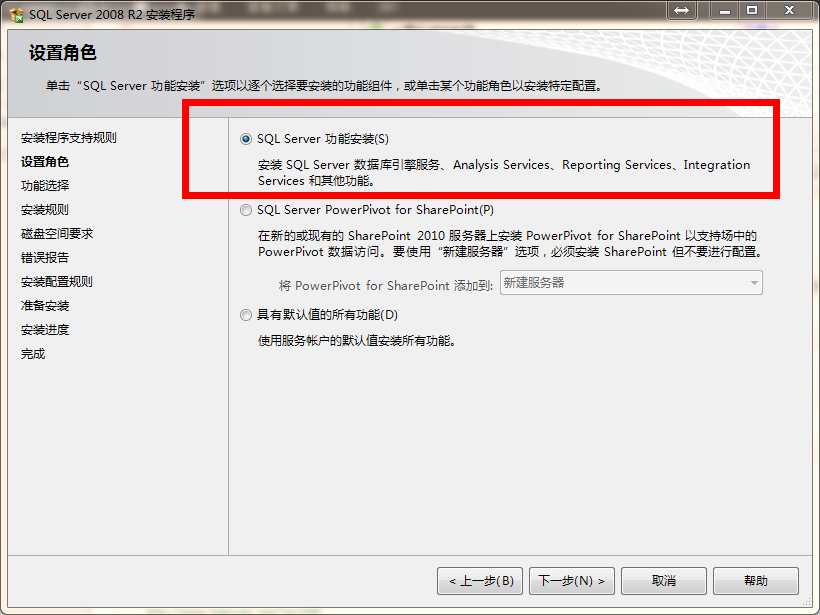Screen dimensions: 820x615
Task: Go to 功能选择 step in sidebar
Action: [45, 186]
